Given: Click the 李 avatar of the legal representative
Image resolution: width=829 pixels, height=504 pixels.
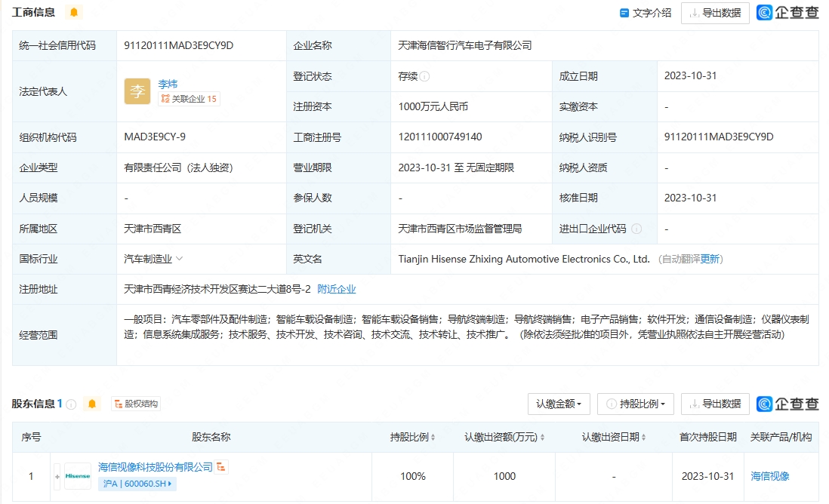Looking at the screenshot, I should pos(137,91).
